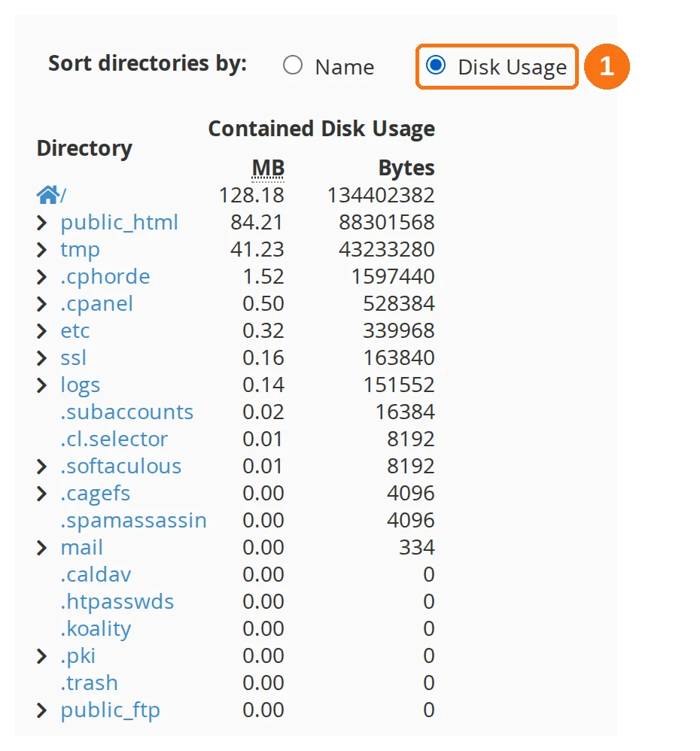This screenshot has width=700, height=751.
Task: Open the etc directory link
Action: (x=75, y=331)
